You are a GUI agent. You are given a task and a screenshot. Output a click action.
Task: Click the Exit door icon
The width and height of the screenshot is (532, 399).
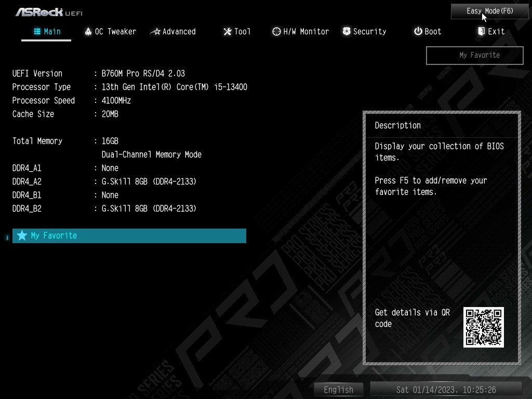[x=481, y=31]
